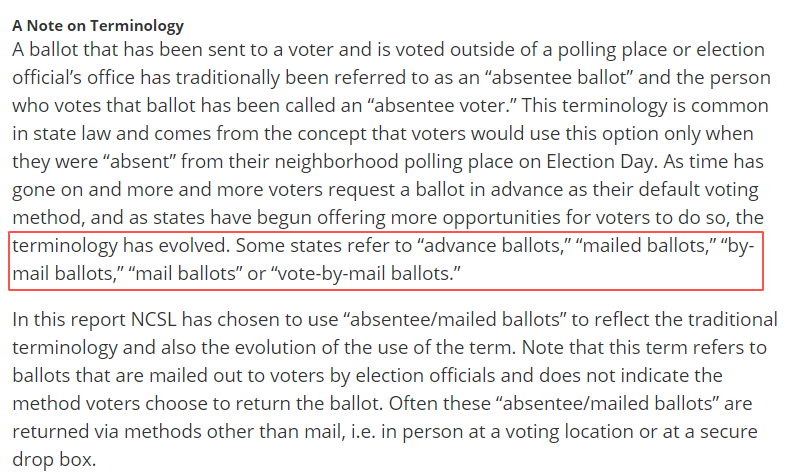788x473 pixels.
Task: Click the acronym "NCSL"
Action: click(x=154, y=320)
